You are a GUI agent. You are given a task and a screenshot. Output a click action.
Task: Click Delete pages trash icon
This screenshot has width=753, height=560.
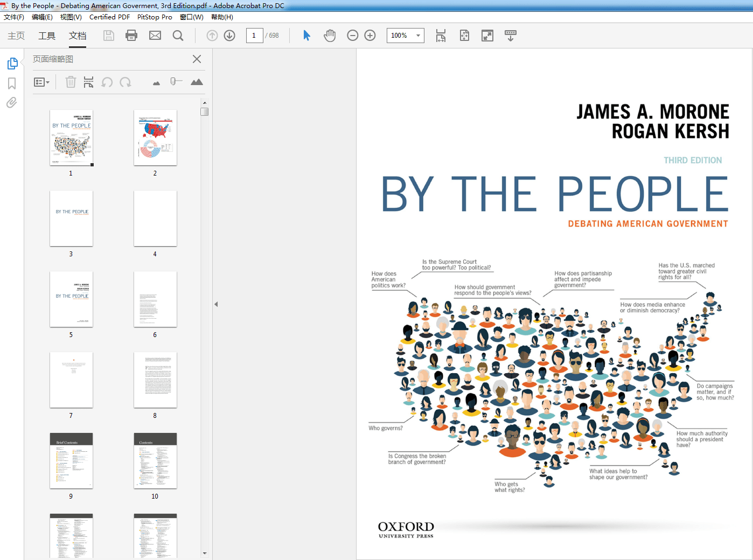pos(71,82)
